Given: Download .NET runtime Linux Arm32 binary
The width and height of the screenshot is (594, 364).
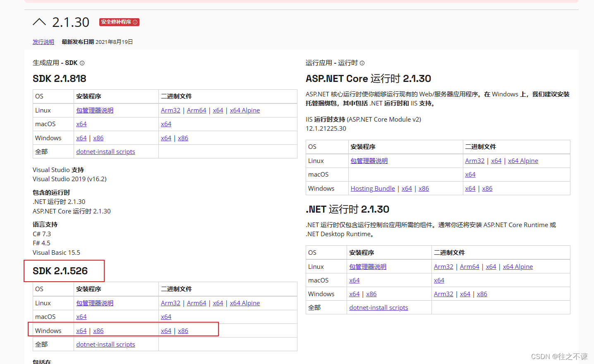Looking at the screenshot, I should (x=443, y=267).
